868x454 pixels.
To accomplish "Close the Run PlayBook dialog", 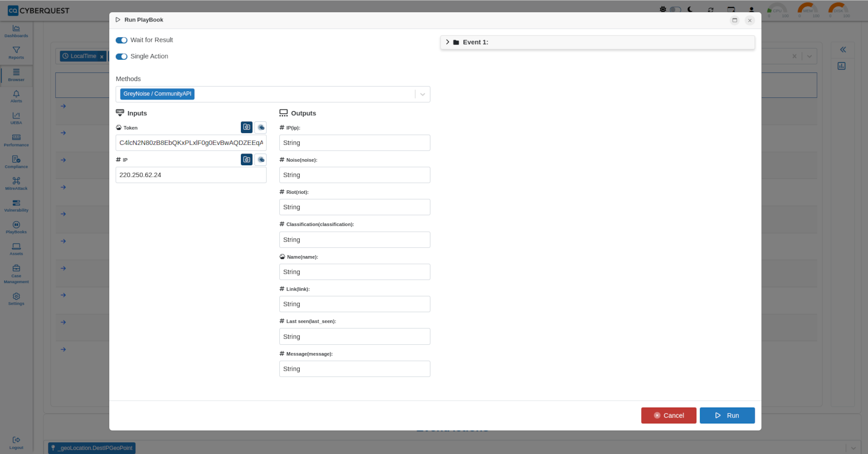I will click(x=750, y=20).
